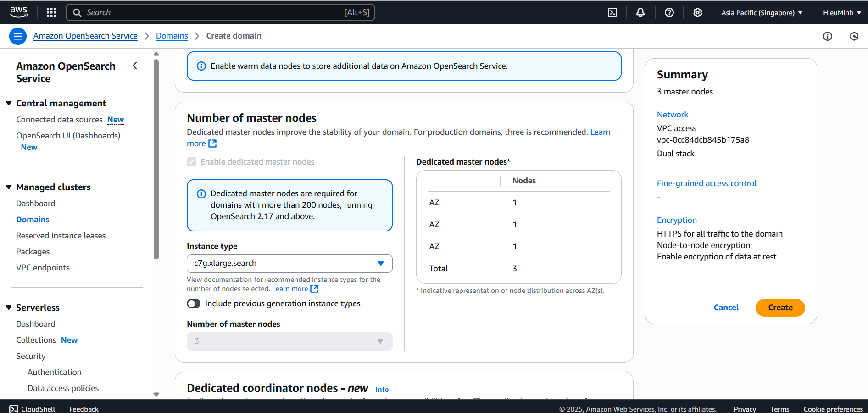Open Packages in sidebar

click(x=33, y=252)
